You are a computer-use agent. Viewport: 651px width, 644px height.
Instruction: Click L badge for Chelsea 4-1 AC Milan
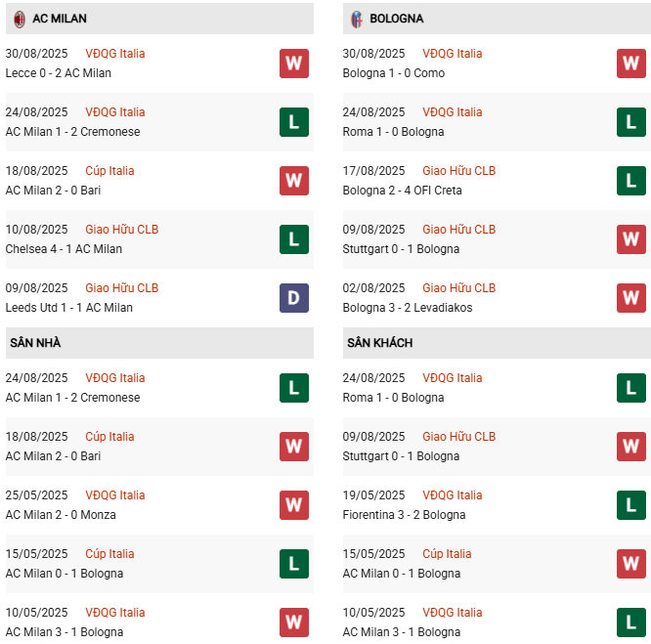click(293, 239)
